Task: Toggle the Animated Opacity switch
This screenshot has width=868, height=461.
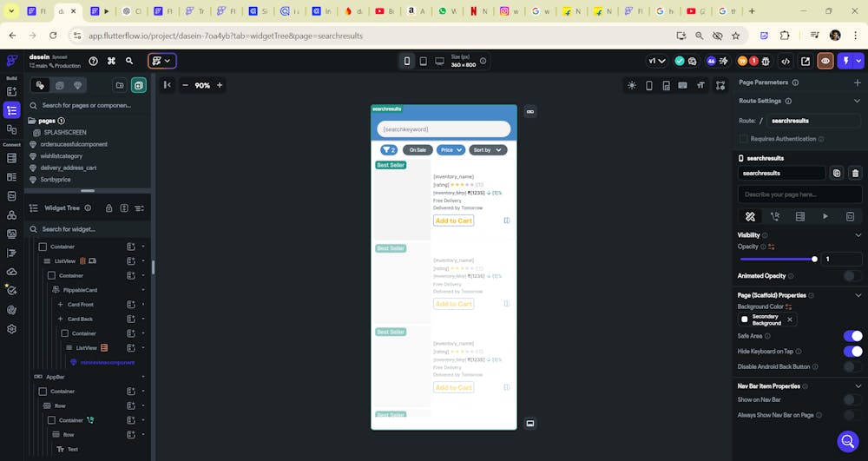Action: [852, 275]
